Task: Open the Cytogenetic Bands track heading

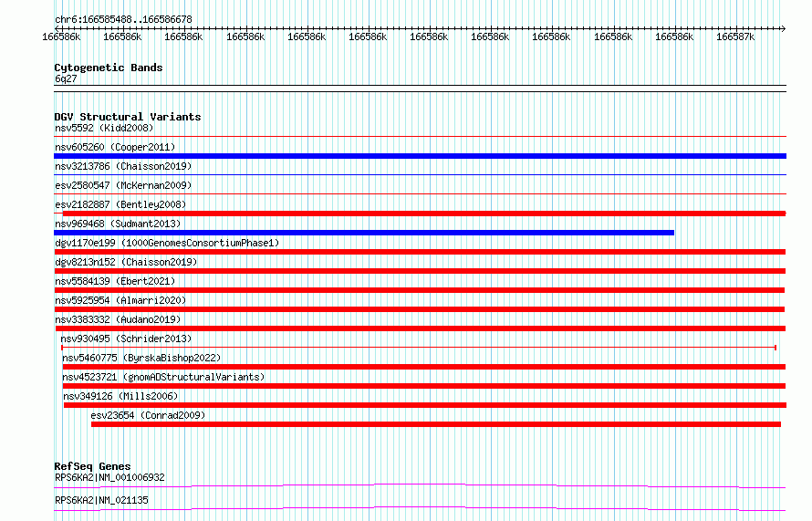Action: click(109, 68)
